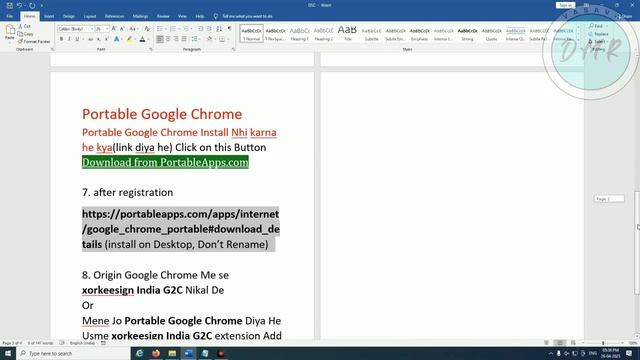This screenshot has width=640, height=360.
Task: Toggle Strikethrough formatting
Action: [90, 39]
